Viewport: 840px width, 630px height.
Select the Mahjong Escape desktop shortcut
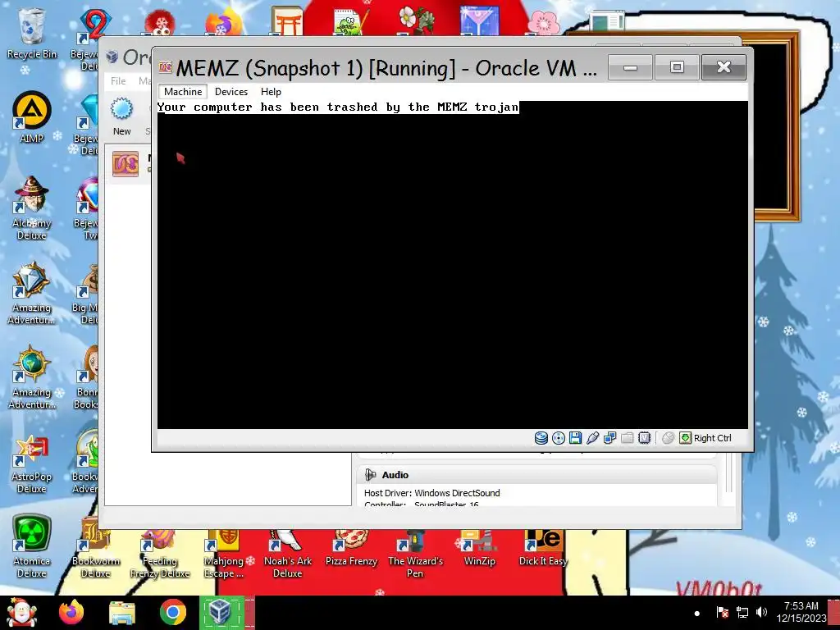[x=224, y=555]
